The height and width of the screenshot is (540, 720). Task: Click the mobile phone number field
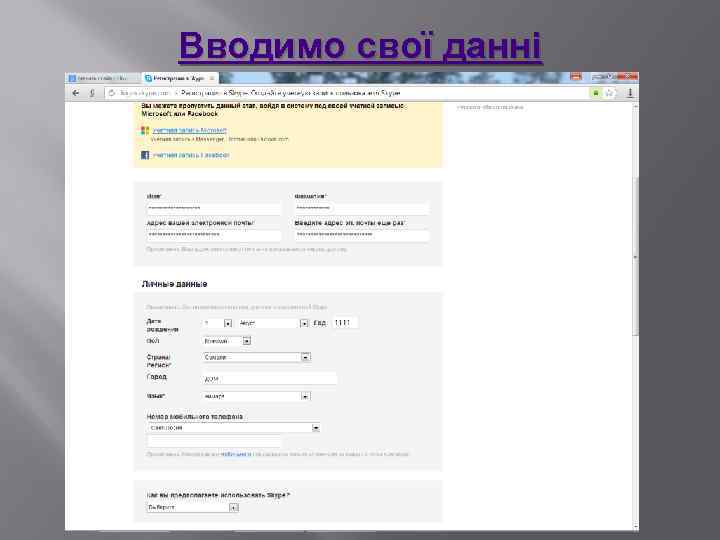pyautogui.click(x=214, y=441)
